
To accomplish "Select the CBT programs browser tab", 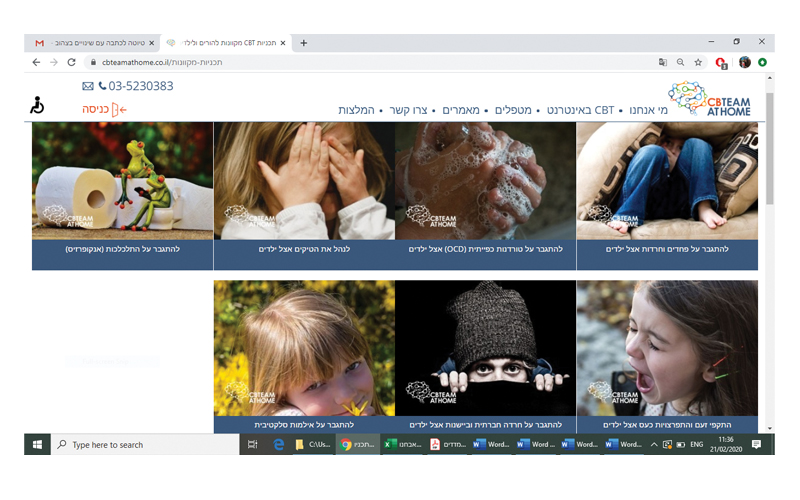I will click(x=227, y=43).
